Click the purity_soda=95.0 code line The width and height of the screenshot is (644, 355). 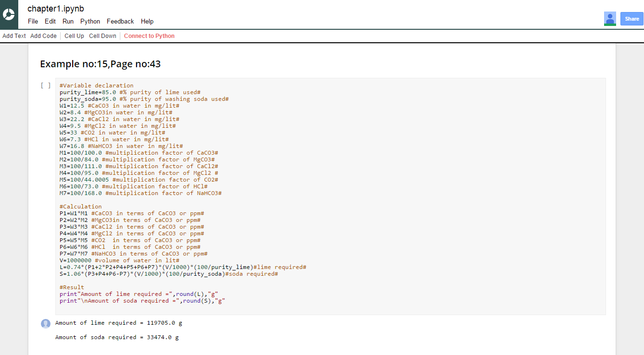pos(144,99)
